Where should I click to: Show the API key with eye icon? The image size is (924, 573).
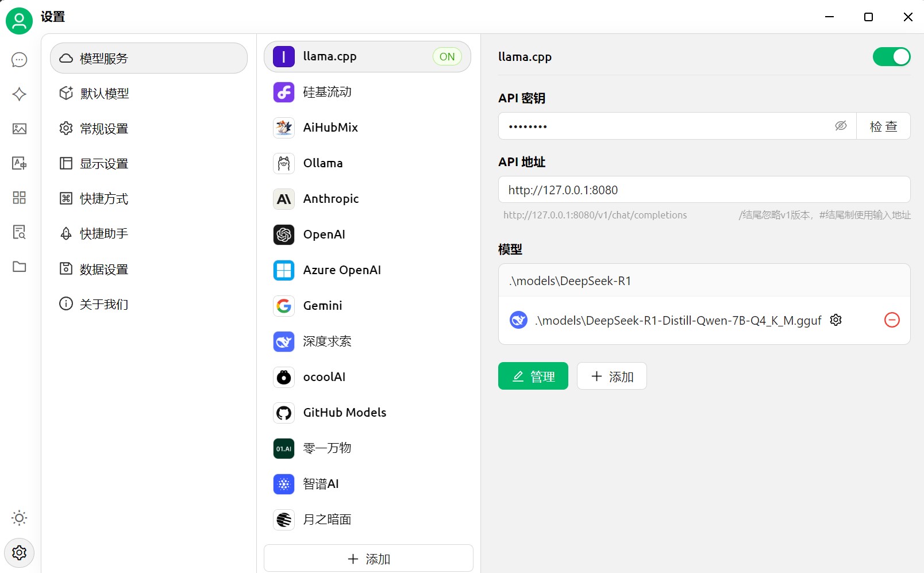841,126
